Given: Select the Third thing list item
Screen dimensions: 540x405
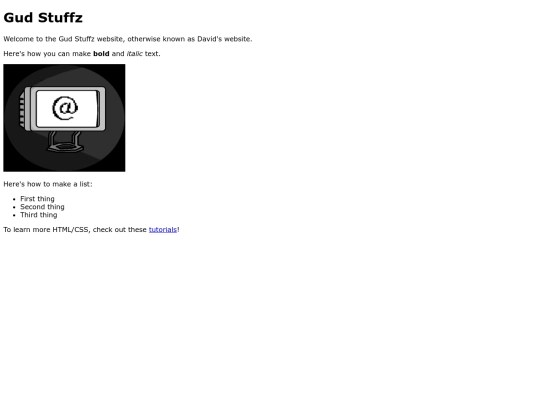Looking at the screenshot, I should coord(39,215).
